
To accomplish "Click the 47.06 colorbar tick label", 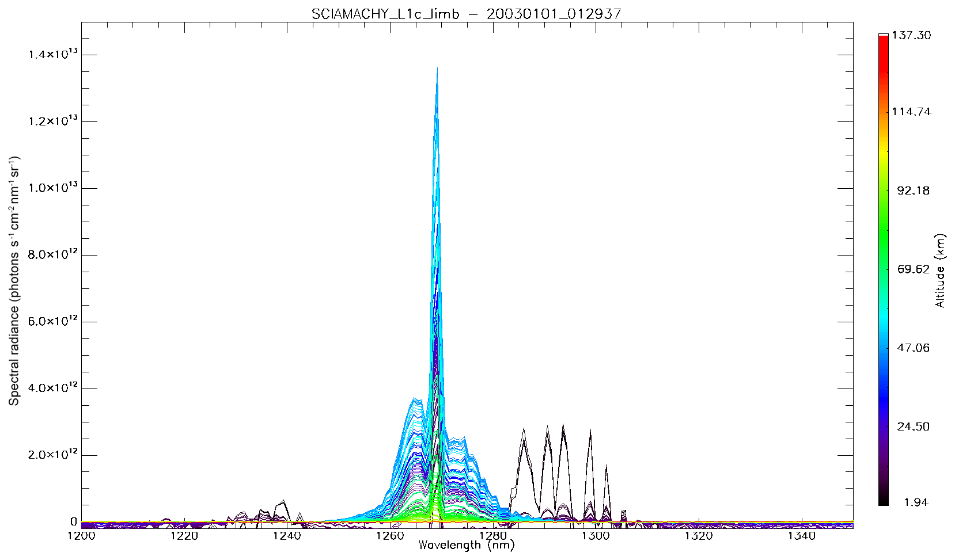I will pyautogui.click(x=913, y=348).
